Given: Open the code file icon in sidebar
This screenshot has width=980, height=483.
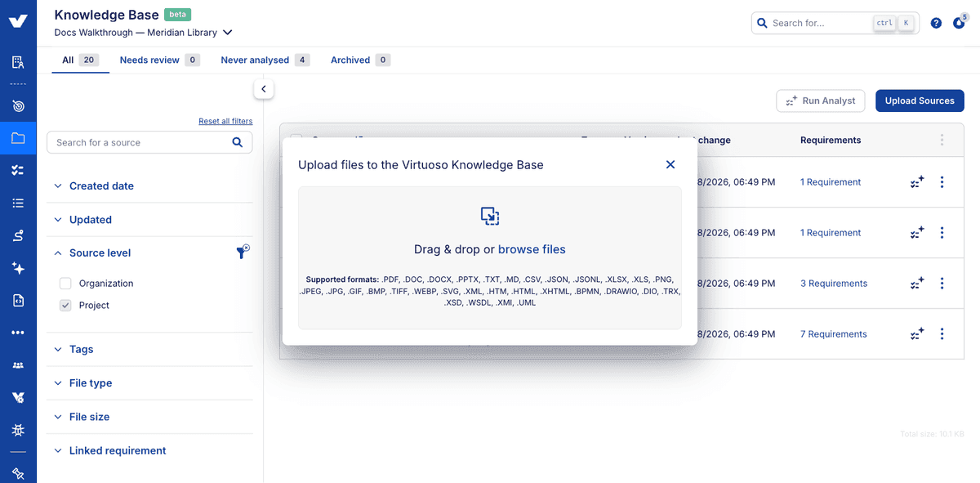Looking at the screenshot, I should (x=18, y=301).
